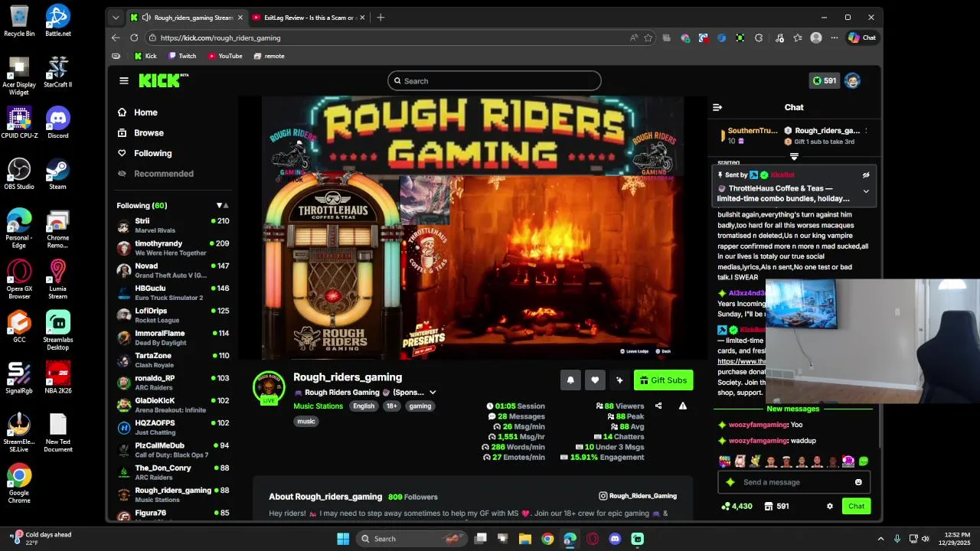Open Novad channel in following list
Viewport: 980px width, 551px height.
click(173, 270)
